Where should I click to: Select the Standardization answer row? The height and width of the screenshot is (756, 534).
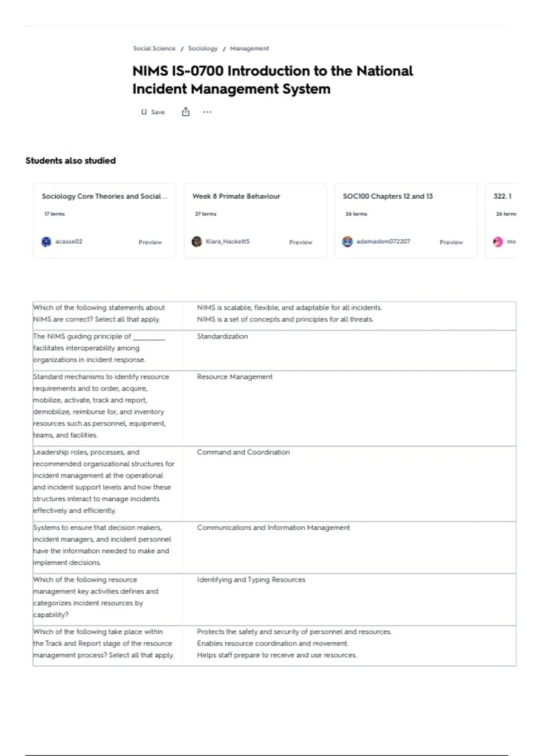(x=274, y=350)
